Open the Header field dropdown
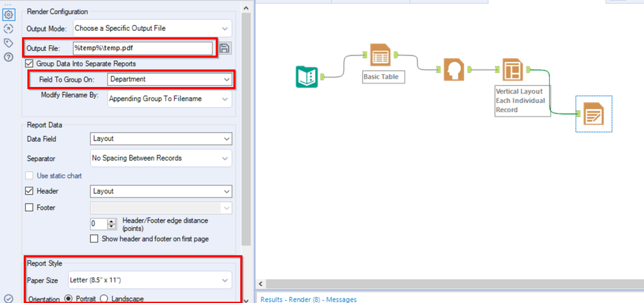The image size is (644, 303). click(x=161, y=191)
